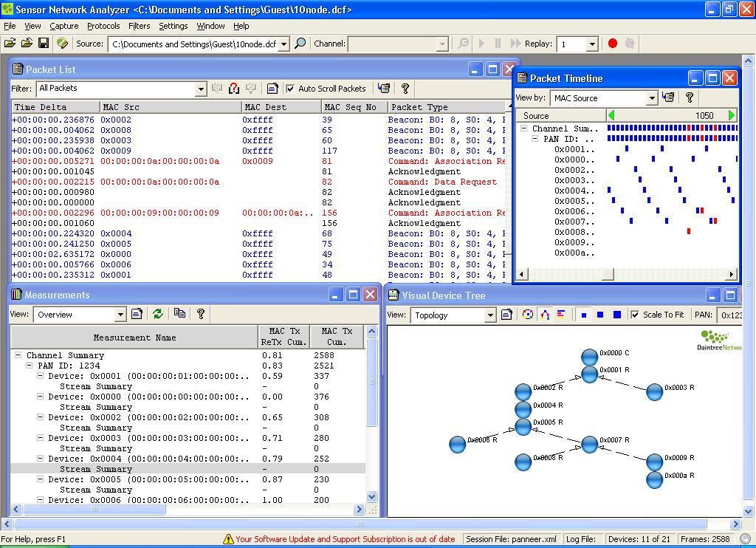
Task: Open the Protocols menu
Action: [103, 26]
